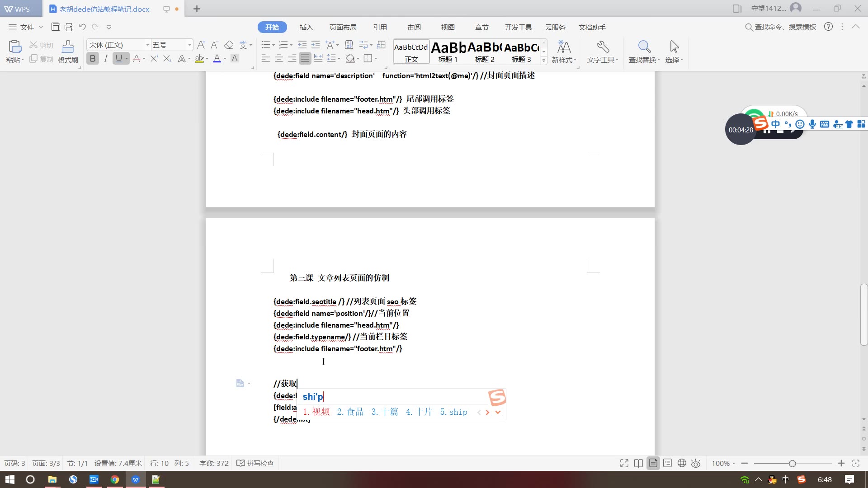
Task: Switch to web layout globe view
Action: tap(682, 463)
